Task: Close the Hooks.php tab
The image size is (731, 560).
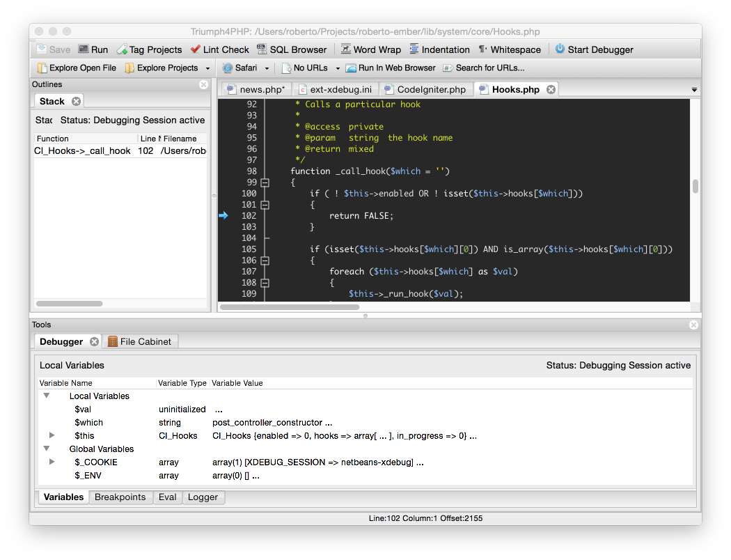Action: click(x=551, y=90)
